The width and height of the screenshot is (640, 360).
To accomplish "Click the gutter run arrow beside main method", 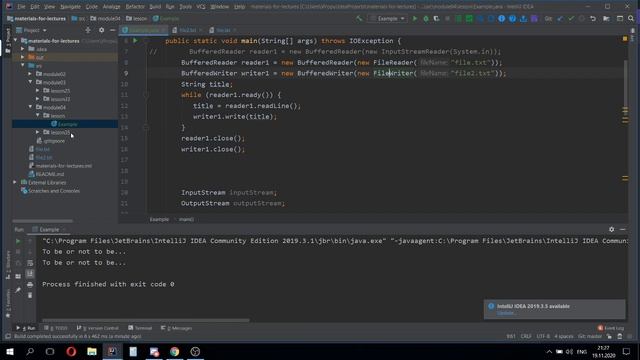I will (136, 41).
